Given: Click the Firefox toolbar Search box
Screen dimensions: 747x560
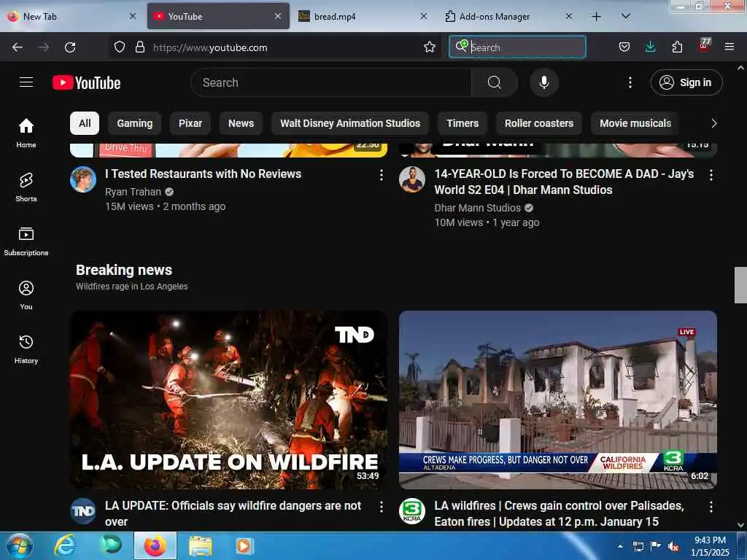Looking at the screenshot, I should click(x=517, y=47).
